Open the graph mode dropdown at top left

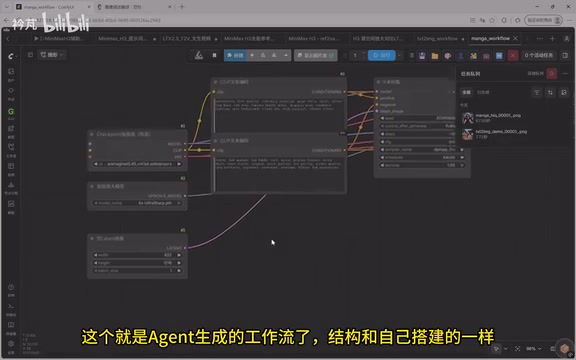click(52, 55)
